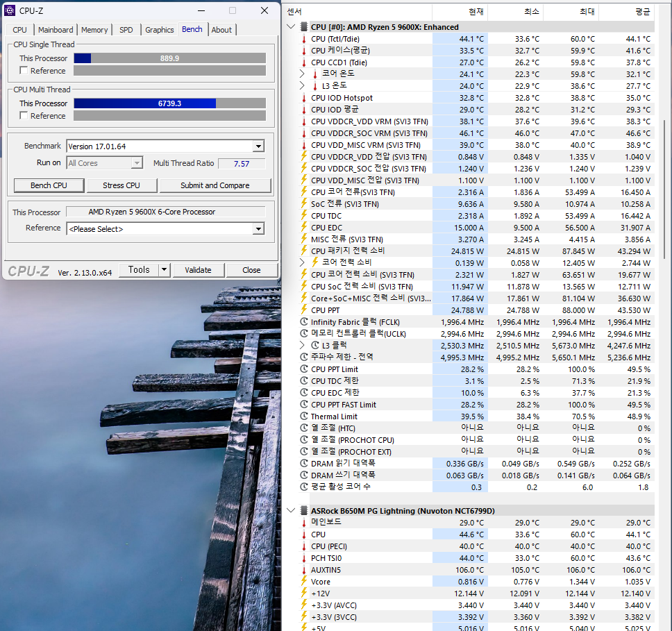Click thermometer icon next to CPU (Tctl/Tdie)
Image resolution: width=672 pixels, height=631 pixels.
click(304, 39)
